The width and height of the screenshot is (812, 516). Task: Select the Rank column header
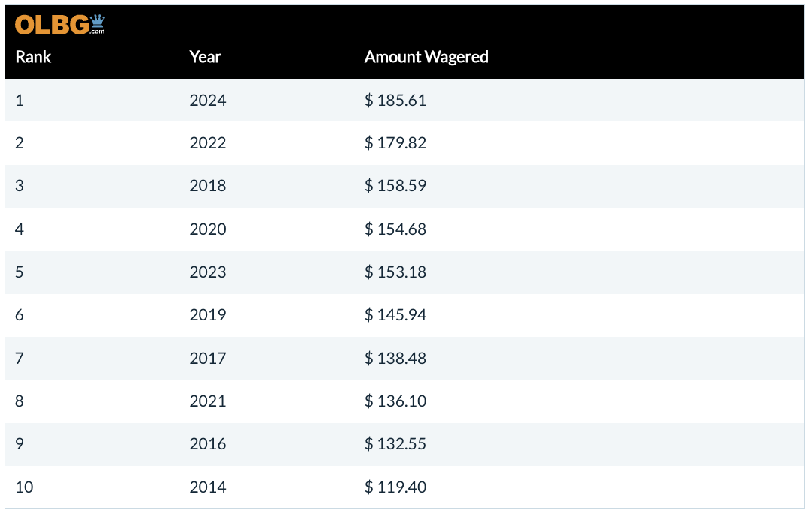coord(33,57)
